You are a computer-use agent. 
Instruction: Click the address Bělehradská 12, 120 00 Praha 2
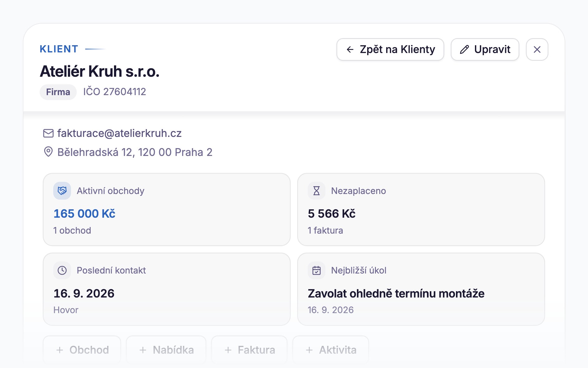click(135, 152)
